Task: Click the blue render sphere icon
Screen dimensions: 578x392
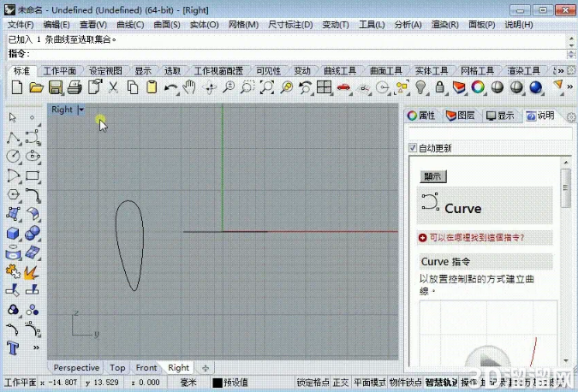Action: (535, 87)
